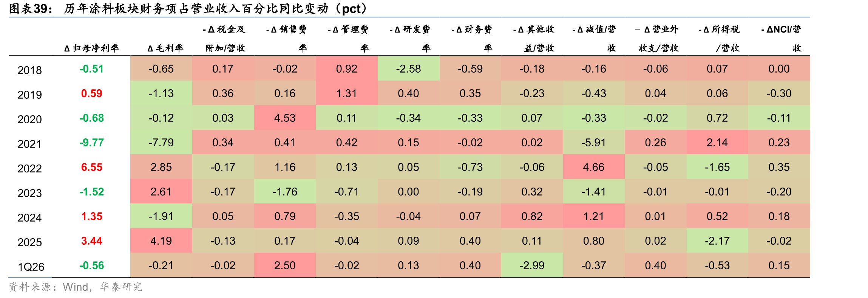Select the Δ归母净利率 column header

(91, 48)
